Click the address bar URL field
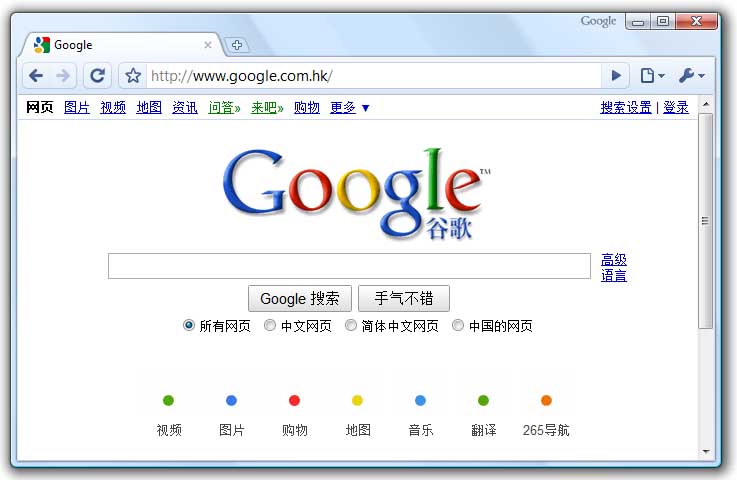 click(x=374, y=76)
